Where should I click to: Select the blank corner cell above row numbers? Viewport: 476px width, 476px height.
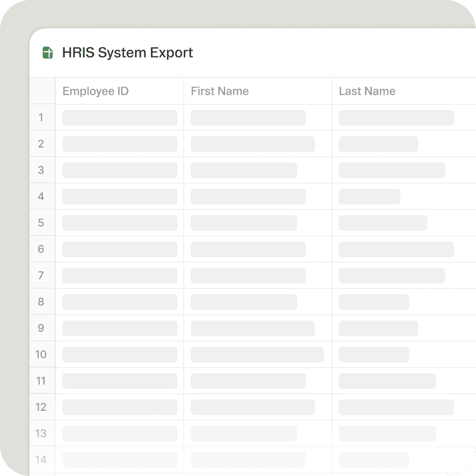pos(42,91)
